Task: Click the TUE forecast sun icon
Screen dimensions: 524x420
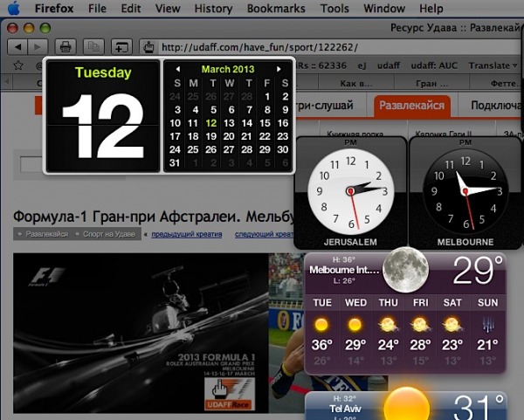Action: pyautogui.click(x=321, y=325)
